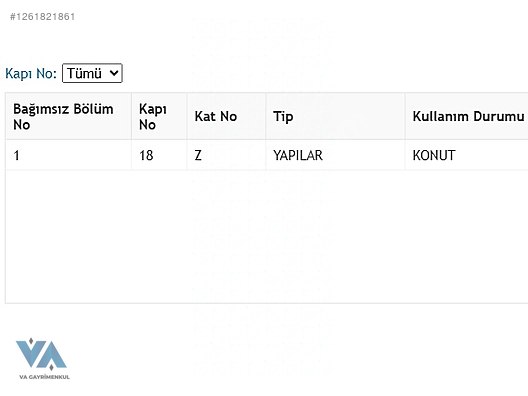Click the diamond mark atop the VA logo
This screenshot has width=528, height=396.
[31, 341]
